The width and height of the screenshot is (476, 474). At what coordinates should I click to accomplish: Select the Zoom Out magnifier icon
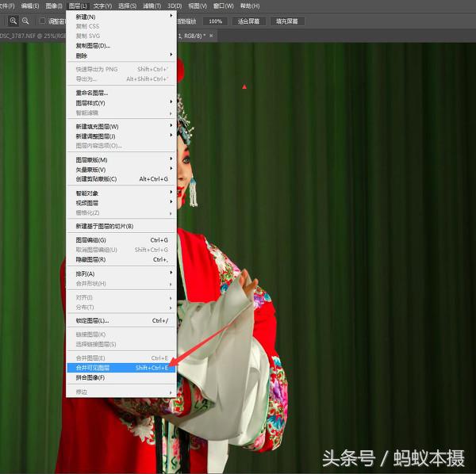coord(25,21)
